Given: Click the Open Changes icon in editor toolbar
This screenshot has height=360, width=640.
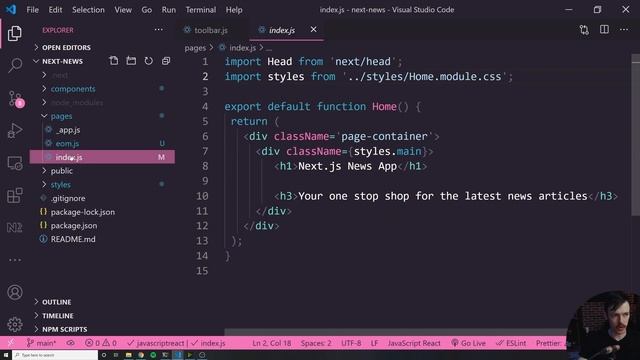Looking at the screenshot, I should point(584,30).
